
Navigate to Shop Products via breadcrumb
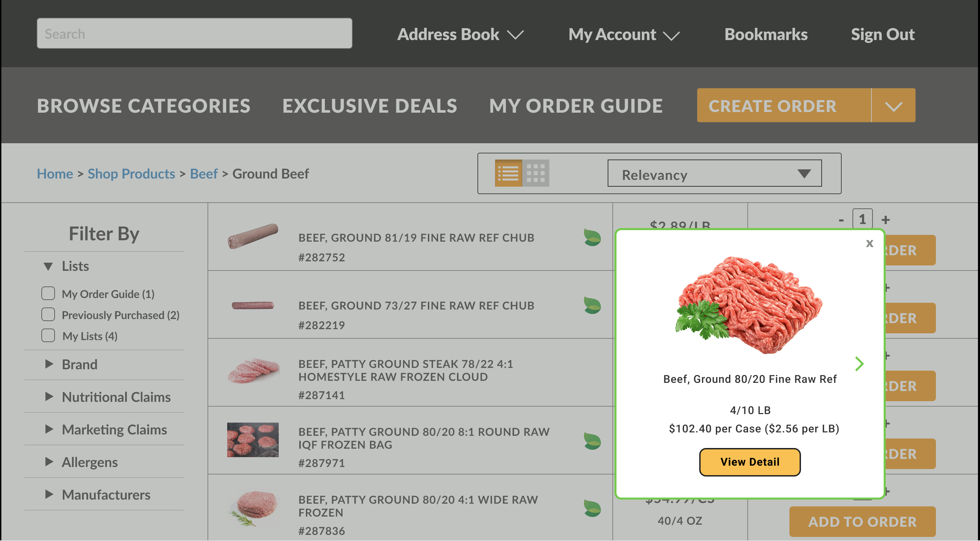click(132, 174)
